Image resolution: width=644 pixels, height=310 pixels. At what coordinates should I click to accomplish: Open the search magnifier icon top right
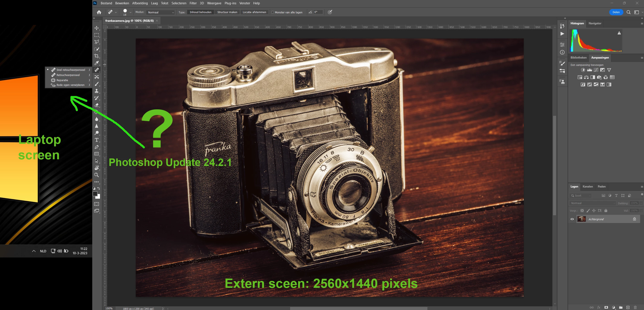coord(628,12)
